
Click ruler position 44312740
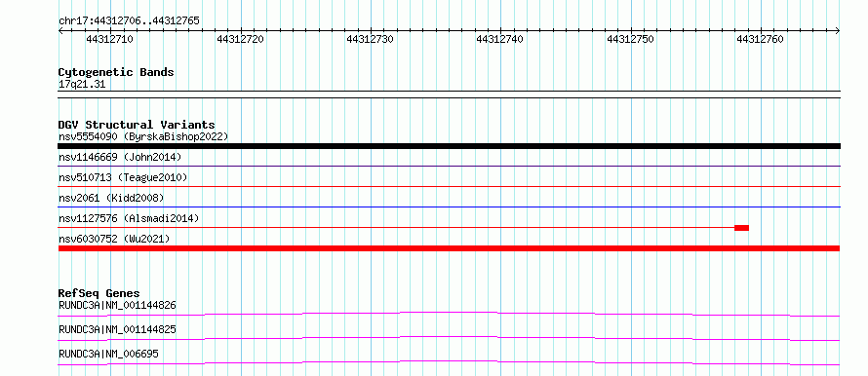click(x=500, y=39)
